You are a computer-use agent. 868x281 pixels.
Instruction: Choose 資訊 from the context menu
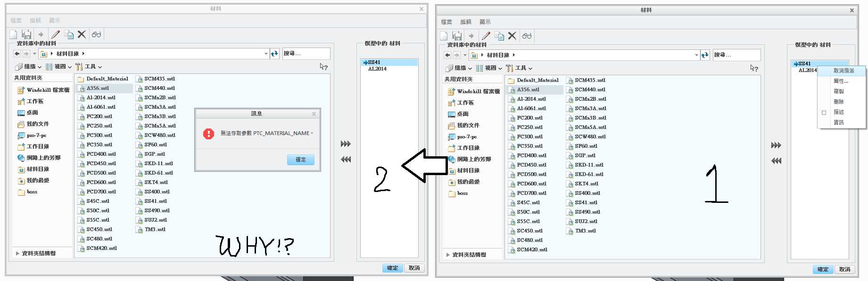point(842,122)
